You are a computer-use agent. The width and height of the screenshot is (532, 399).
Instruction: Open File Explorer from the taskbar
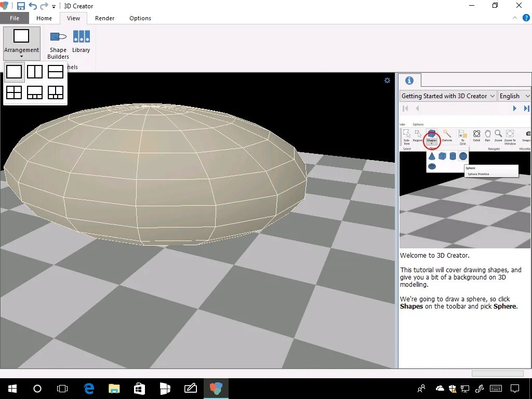point(114,389)
